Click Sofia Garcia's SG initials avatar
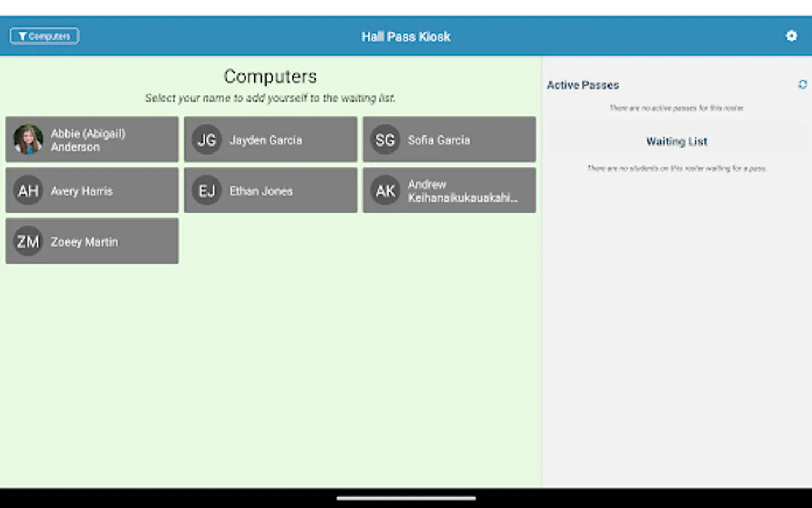 pos(385,139)
